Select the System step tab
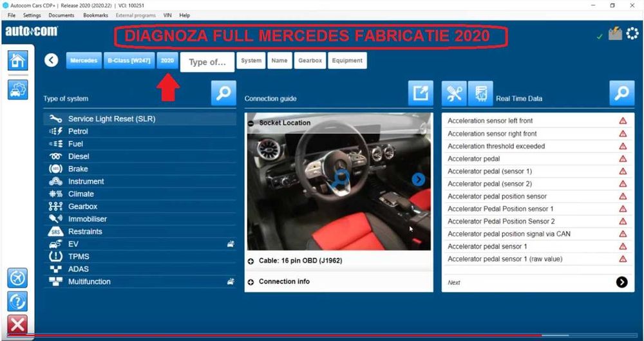 [251, 60]
